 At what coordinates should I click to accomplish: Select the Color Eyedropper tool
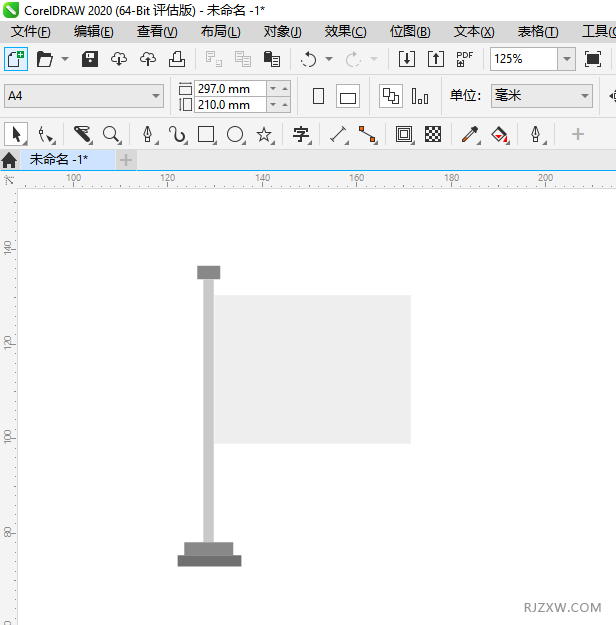[470, 134]
